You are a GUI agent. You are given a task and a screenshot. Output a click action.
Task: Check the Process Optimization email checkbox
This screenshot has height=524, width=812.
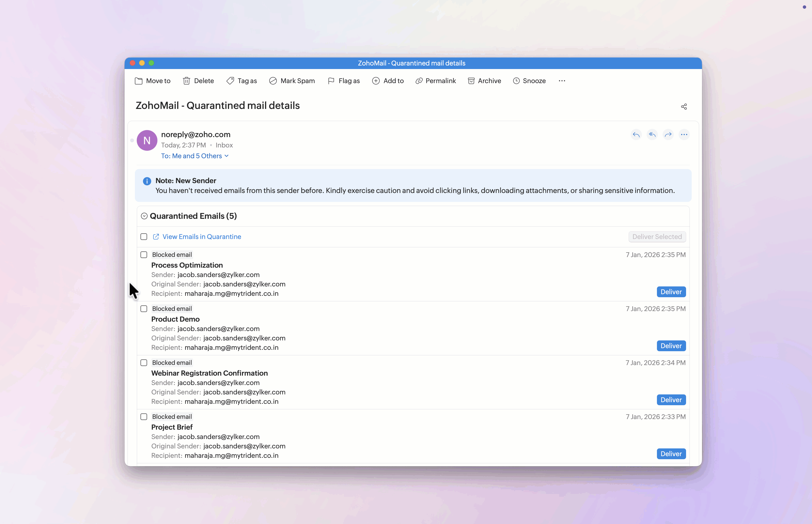point(144,255)
